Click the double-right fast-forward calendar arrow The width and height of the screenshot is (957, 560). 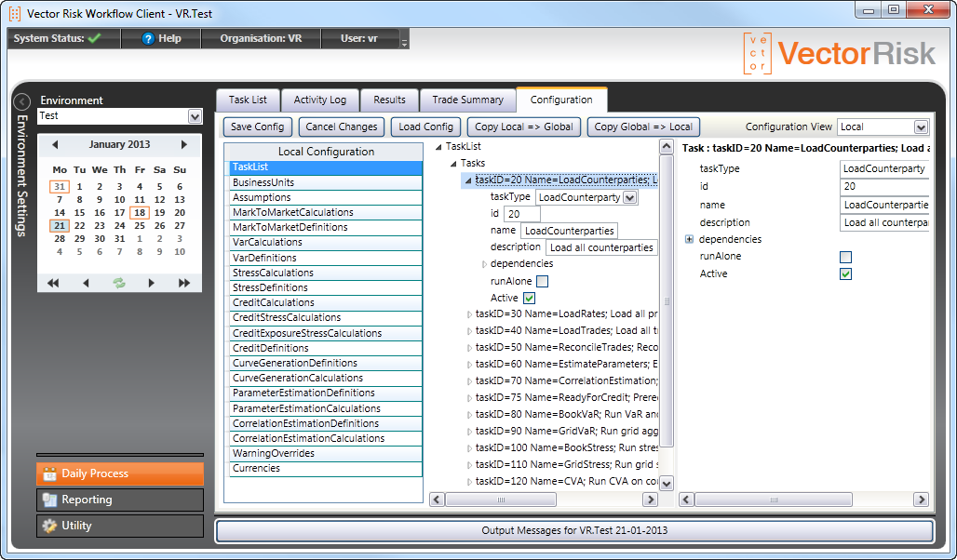pos(184,283)
